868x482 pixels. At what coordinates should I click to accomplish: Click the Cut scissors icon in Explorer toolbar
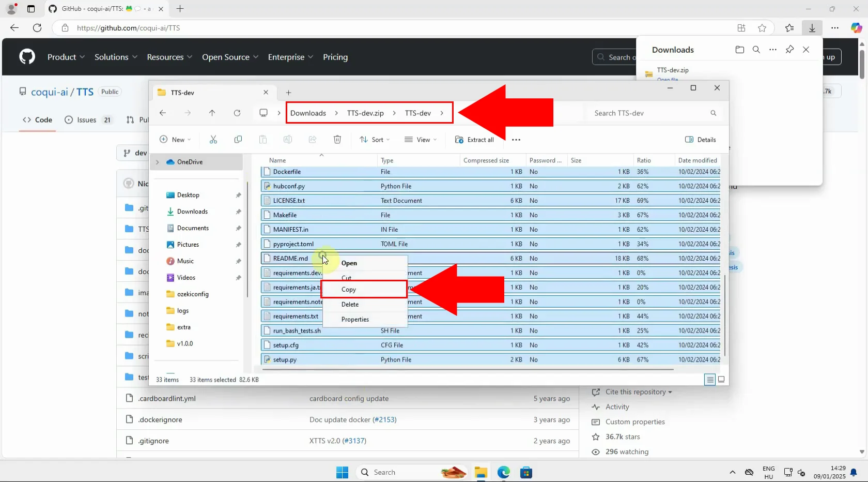(213, 140)
